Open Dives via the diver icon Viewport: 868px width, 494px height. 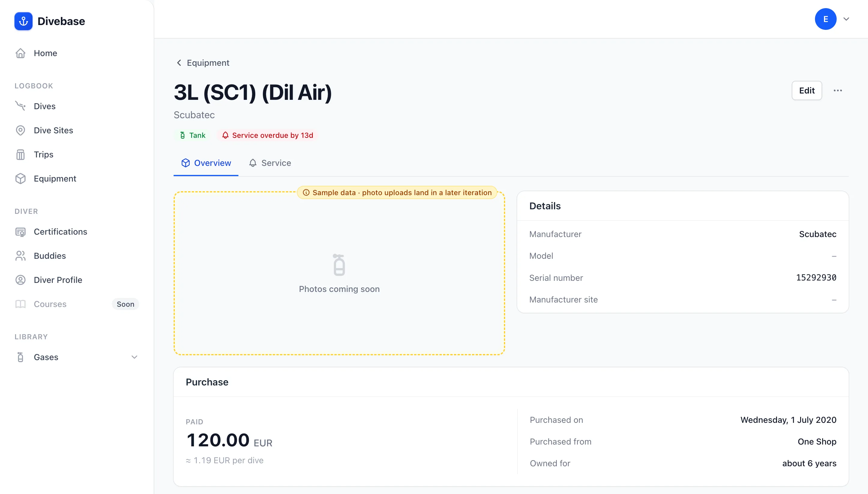(x=20, y=106)
